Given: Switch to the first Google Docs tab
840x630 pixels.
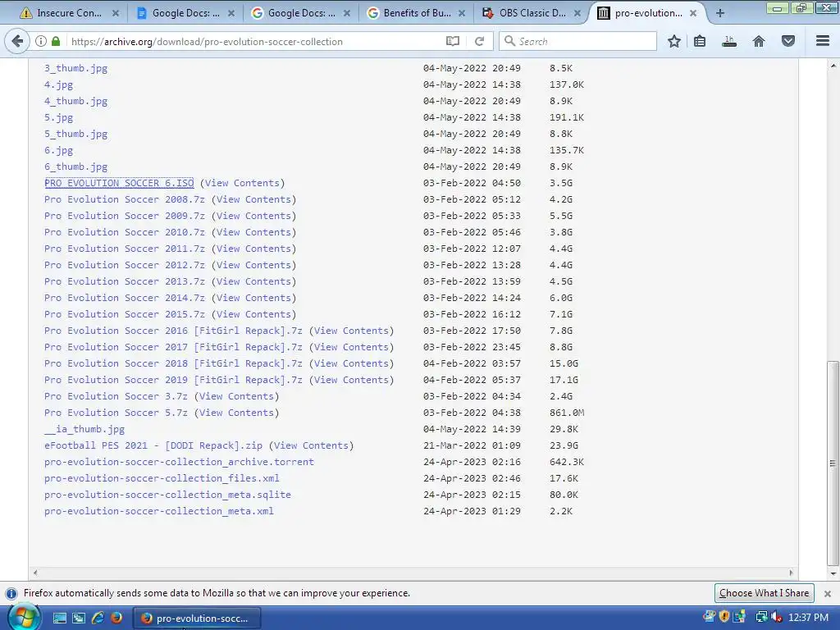Looking at the screenshot, I should click(185, 13).
